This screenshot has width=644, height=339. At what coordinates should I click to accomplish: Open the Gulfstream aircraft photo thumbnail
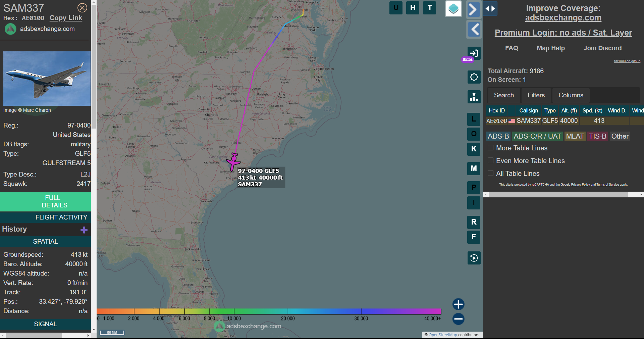click(x=47, y=79)
